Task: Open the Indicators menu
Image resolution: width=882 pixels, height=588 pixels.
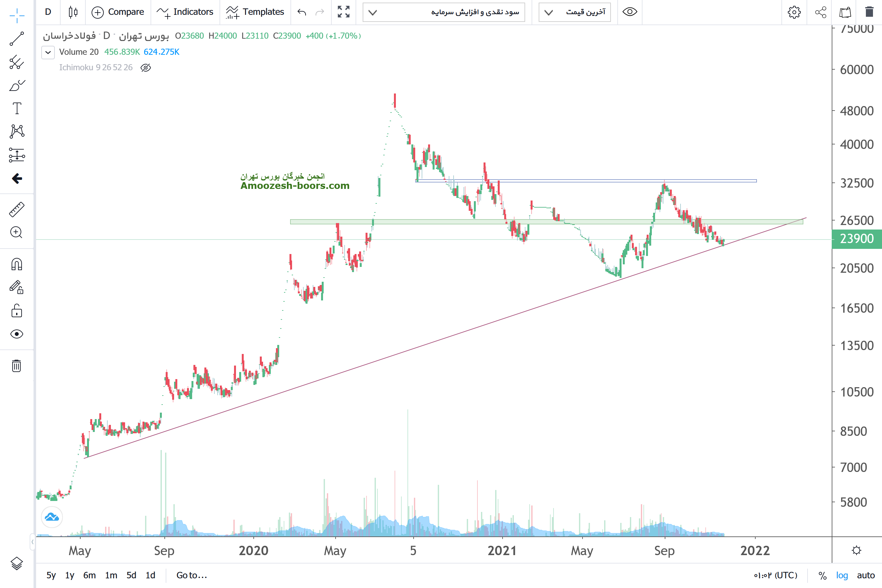Action: [185, 12]
